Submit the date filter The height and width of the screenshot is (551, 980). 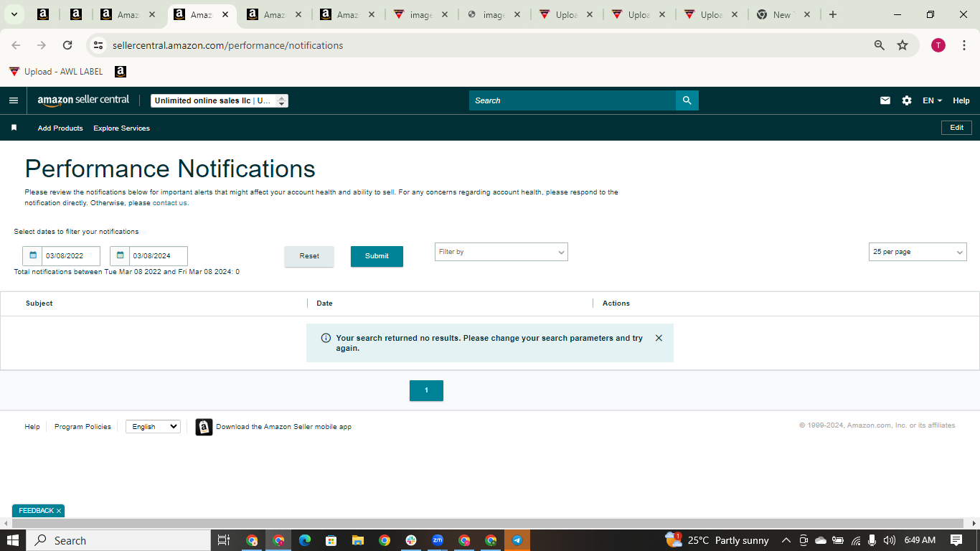tap(377, 256)
